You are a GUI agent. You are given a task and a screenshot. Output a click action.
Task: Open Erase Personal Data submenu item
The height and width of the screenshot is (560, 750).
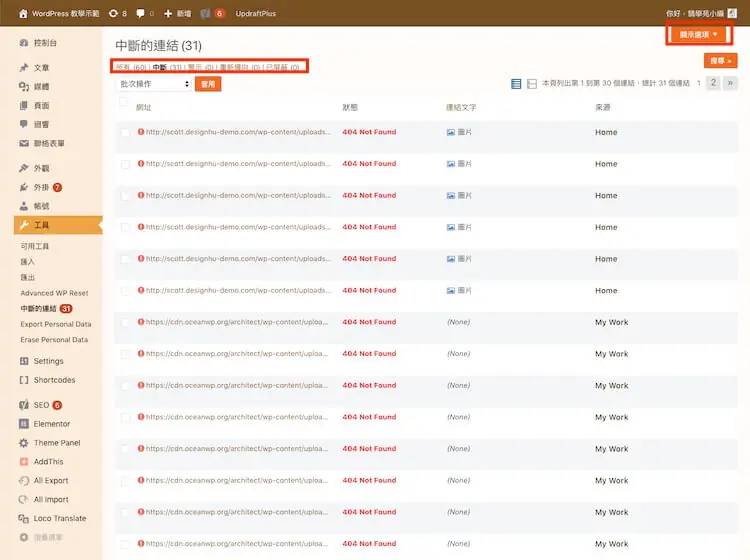pos(54,340)
